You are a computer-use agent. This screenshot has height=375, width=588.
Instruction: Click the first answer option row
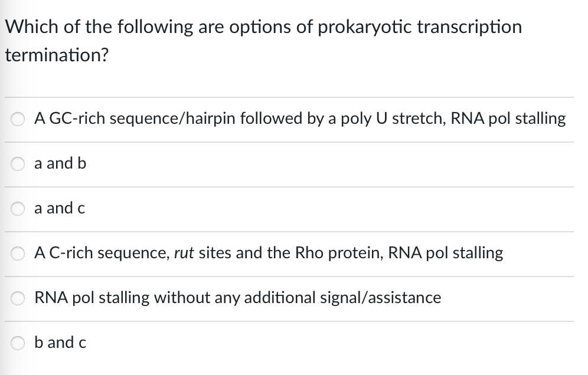(x=300, y=119)
